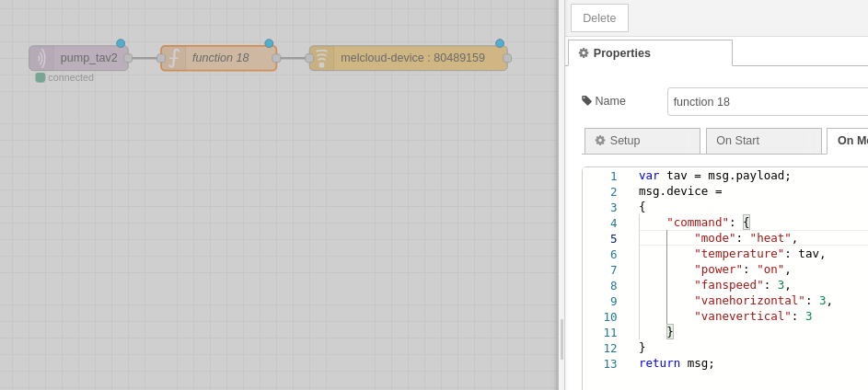
Task: Click the green connected status indicator
Action: 40,77
